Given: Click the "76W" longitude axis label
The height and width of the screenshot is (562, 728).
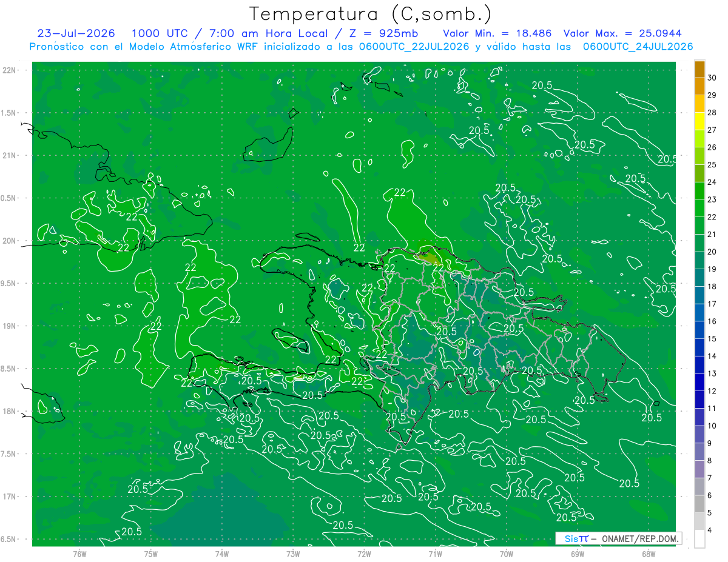Looking at the screenshot, I should click(79, 554).
